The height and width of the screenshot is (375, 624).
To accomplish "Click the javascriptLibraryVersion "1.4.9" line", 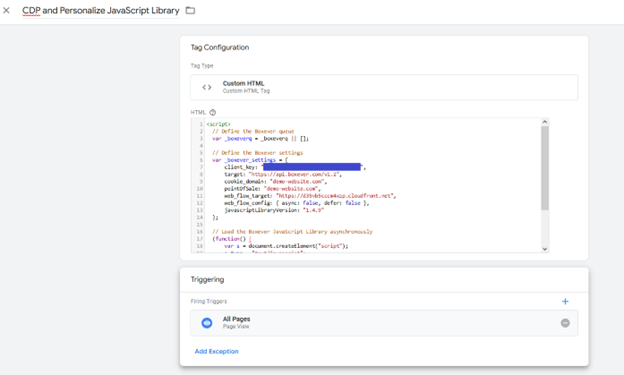I will pos(274,210).
